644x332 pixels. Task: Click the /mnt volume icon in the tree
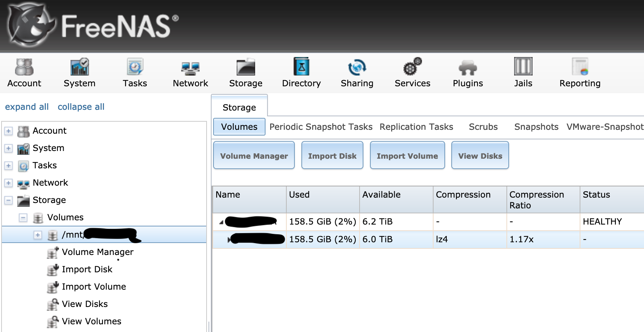point(52,235)
